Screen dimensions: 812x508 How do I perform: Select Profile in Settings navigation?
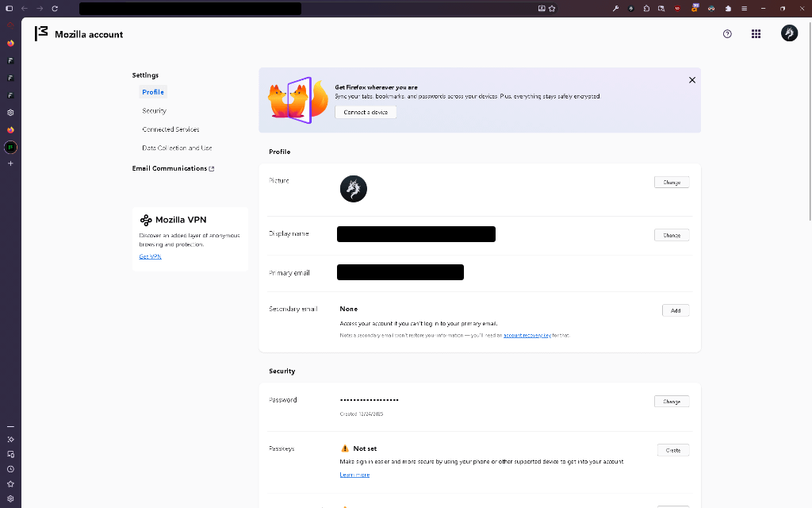153,92
